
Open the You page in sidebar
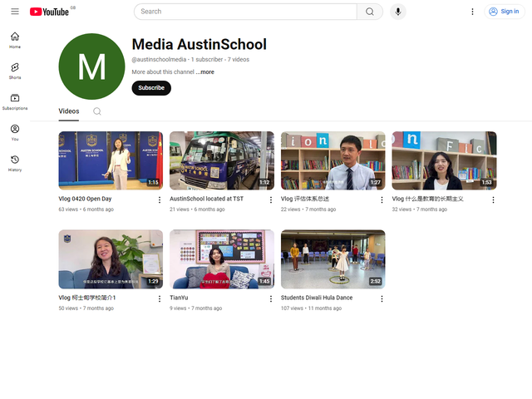pos(15,132)
